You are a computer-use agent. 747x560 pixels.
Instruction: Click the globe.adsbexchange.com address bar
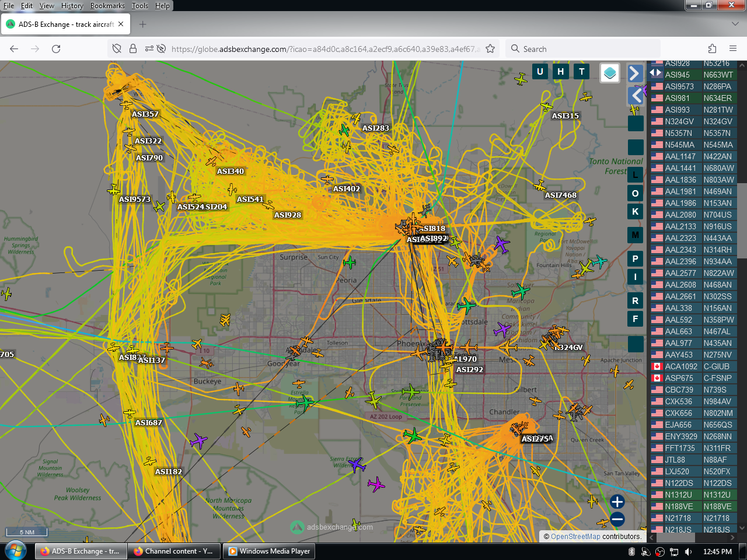[325, 49]
